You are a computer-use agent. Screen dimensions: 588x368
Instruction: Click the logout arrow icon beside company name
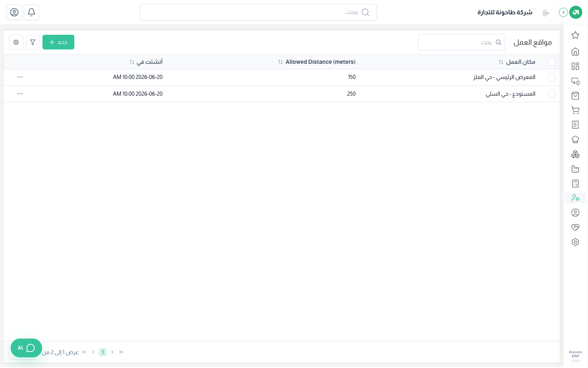click(546, 13)
